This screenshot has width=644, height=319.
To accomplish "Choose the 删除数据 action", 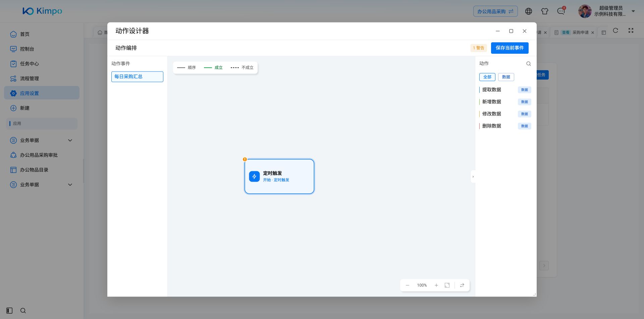I will 505,126.
